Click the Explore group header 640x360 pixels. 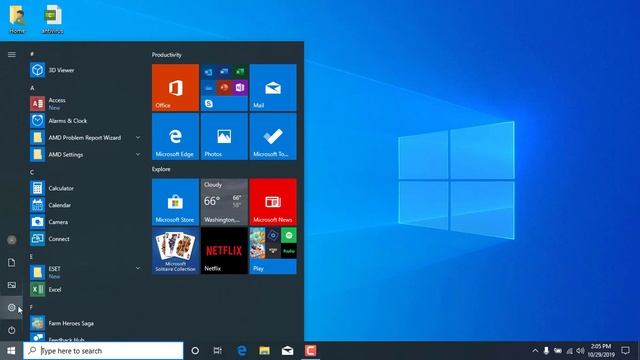[x=161, y=169]
